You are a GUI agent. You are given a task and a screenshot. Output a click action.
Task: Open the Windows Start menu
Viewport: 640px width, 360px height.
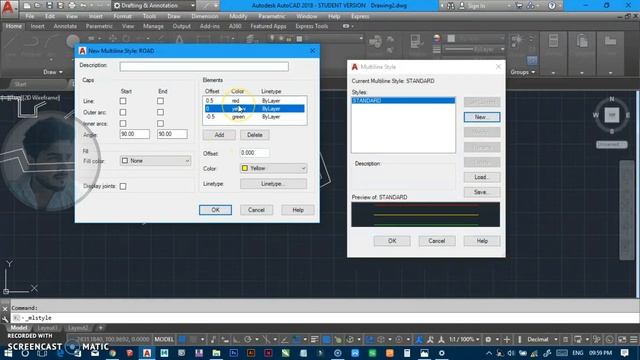(8, 353)
